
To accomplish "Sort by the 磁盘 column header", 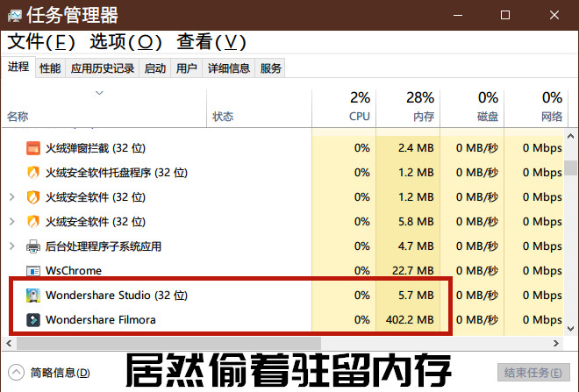I will 472,107.
